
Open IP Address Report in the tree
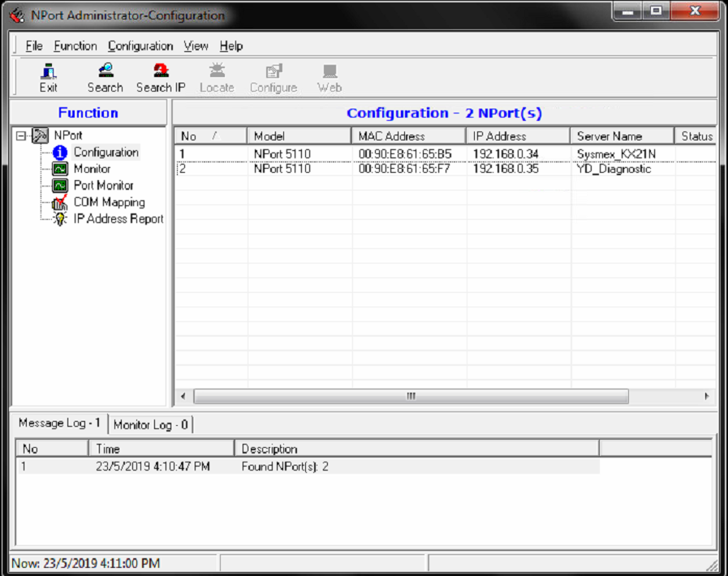tap(118, 219)
